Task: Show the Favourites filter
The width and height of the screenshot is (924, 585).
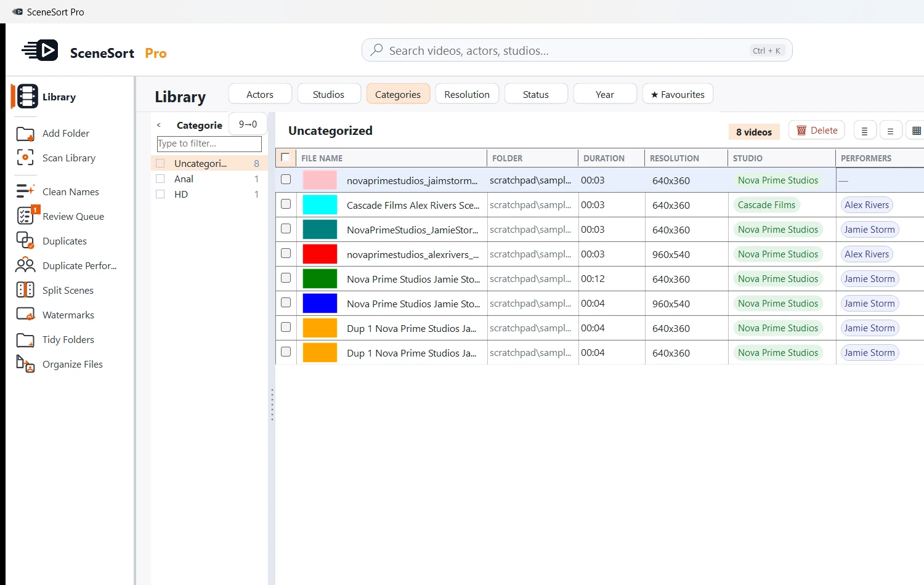Action: [x=678, y=94]
